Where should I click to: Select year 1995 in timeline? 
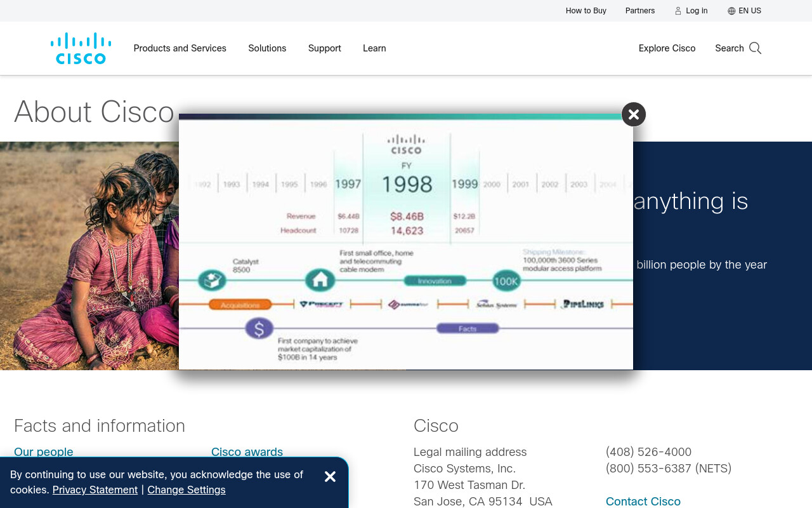289,185
